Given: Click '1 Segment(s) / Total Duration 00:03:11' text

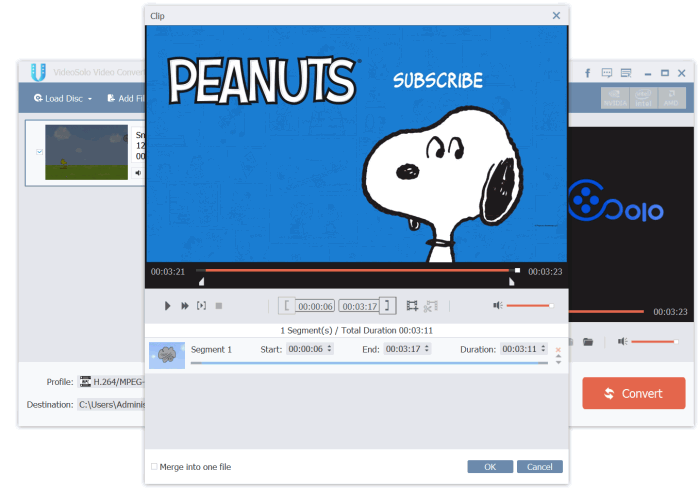Looking at the screenshot, I should click(356, 330).
